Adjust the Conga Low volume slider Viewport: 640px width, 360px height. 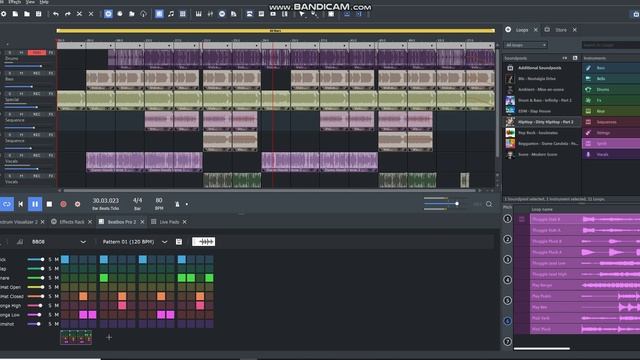pos(34,315)
